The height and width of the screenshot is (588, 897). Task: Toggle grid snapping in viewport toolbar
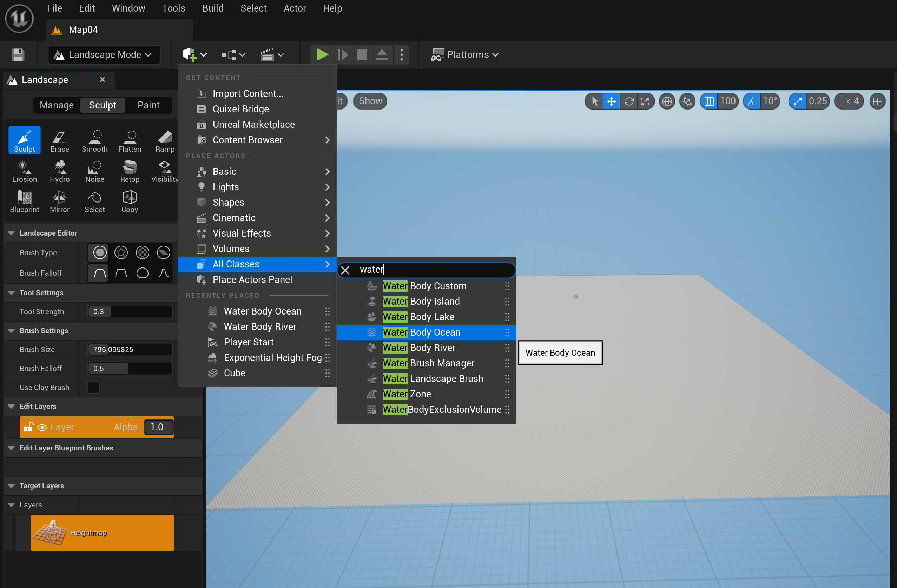pyautogui.click(x=709, y=101)
